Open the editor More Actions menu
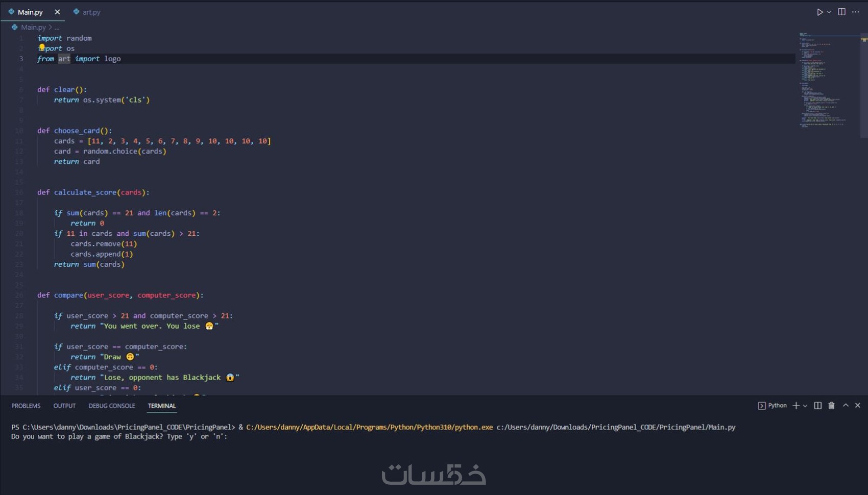The image size is (868, 495). coord(856,12)
